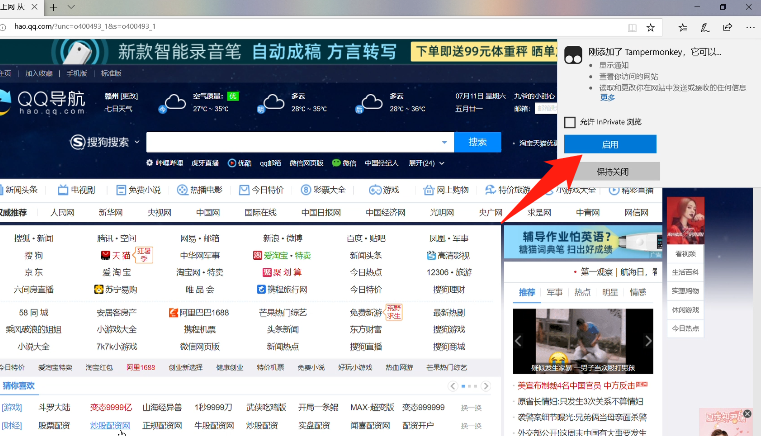The image size is (761, 436).
Task: Show the next news carousel image
Action: [x=648, y=341]
